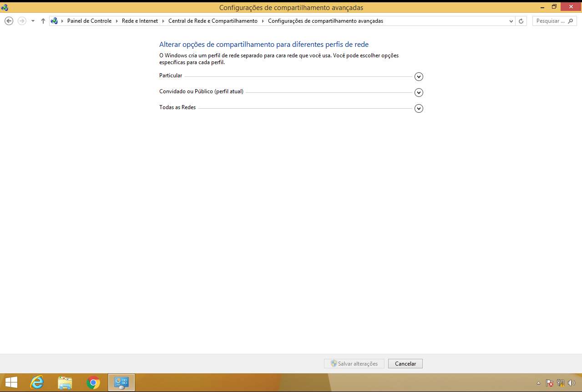This screenshot has height=392, width=582.
Task: Click the window icon in title bar
Action: pyautogui.click(x=5, y=7)
